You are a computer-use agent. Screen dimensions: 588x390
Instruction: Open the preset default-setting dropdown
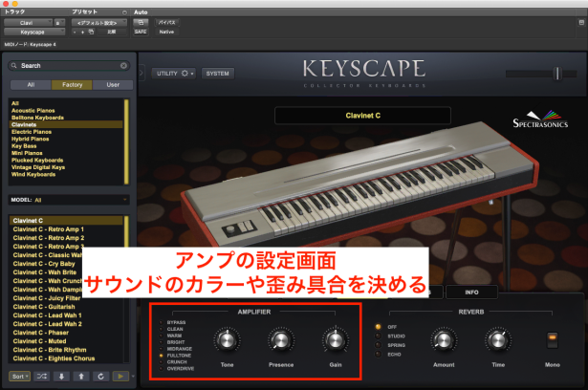[99, 23]
